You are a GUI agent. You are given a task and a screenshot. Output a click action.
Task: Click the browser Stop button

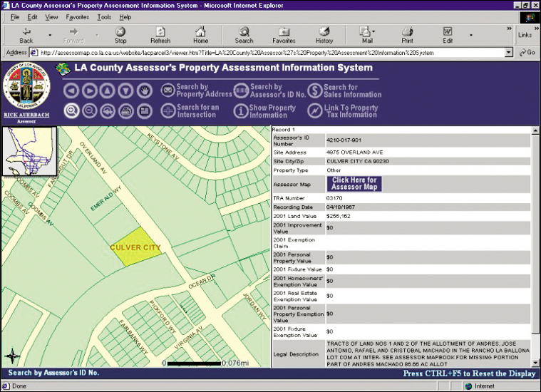tap(120, 35)
